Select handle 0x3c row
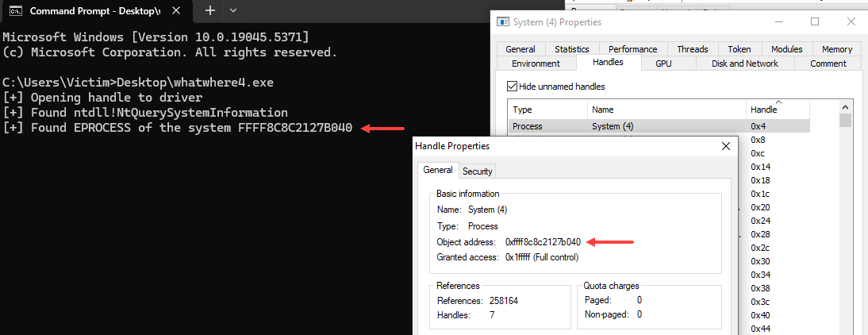 coord(759,302)
